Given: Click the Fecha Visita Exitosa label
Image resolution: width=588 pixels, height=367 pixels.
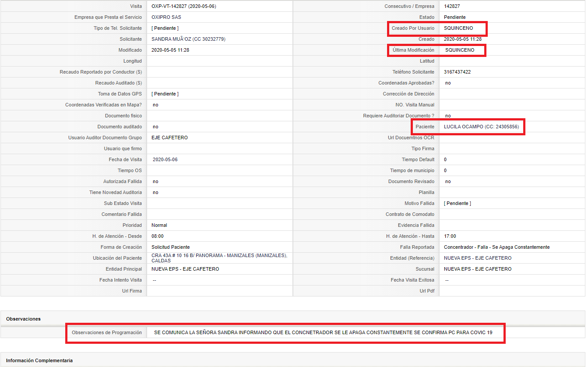Looking at the screenshot, I should point(412,280).
